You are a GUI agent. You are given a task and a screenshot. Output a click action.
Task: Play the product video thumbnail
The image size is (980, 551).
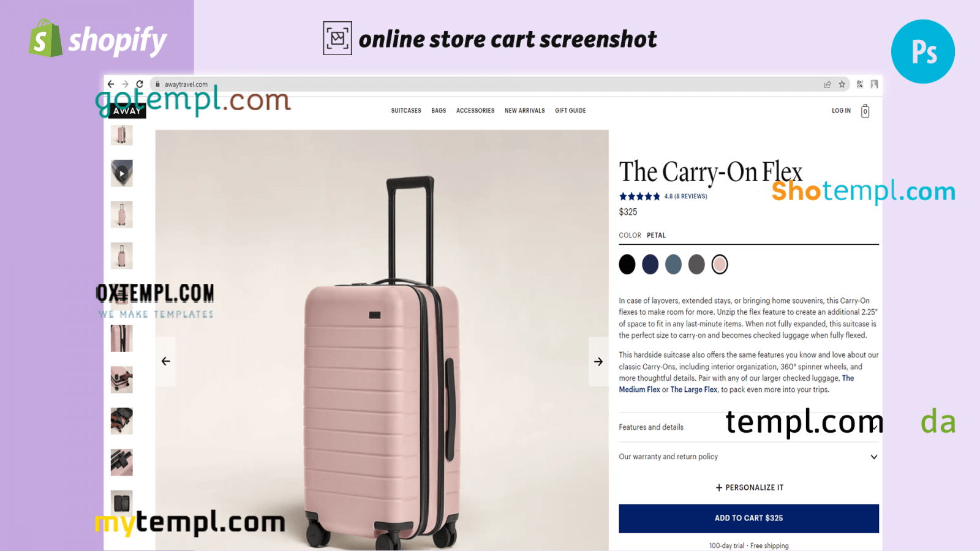tap(122, 173)
